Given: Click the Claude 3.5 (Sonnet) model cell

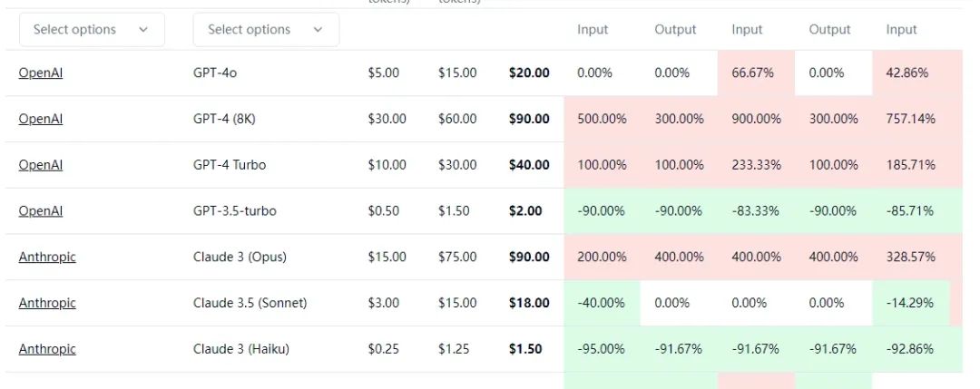Looking at the screenshot, I should pyautogui.click(x=250, y=303).
